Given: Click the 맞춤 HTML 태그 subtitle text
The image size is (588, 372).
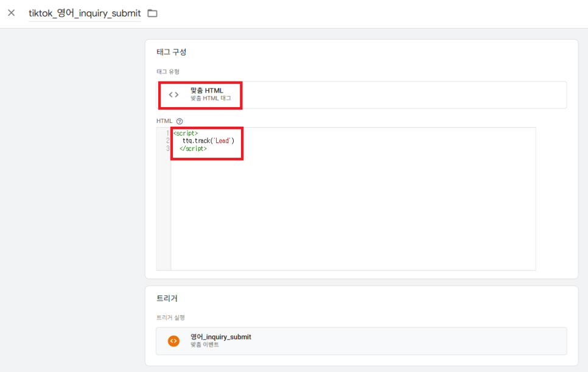Looking at the screenshot, I should 206,99.
